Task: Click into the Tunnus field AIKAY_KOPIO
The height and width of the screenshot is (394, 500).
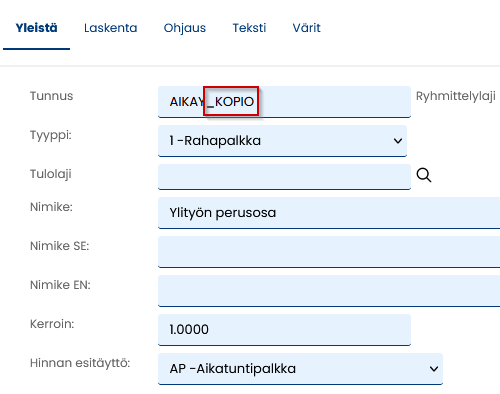Action: (284, 102)
